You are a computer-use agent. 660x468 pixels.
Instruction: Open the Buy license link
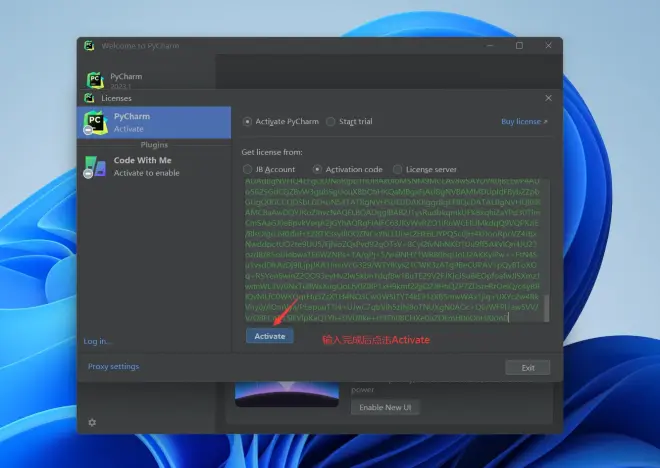point(524,122)
